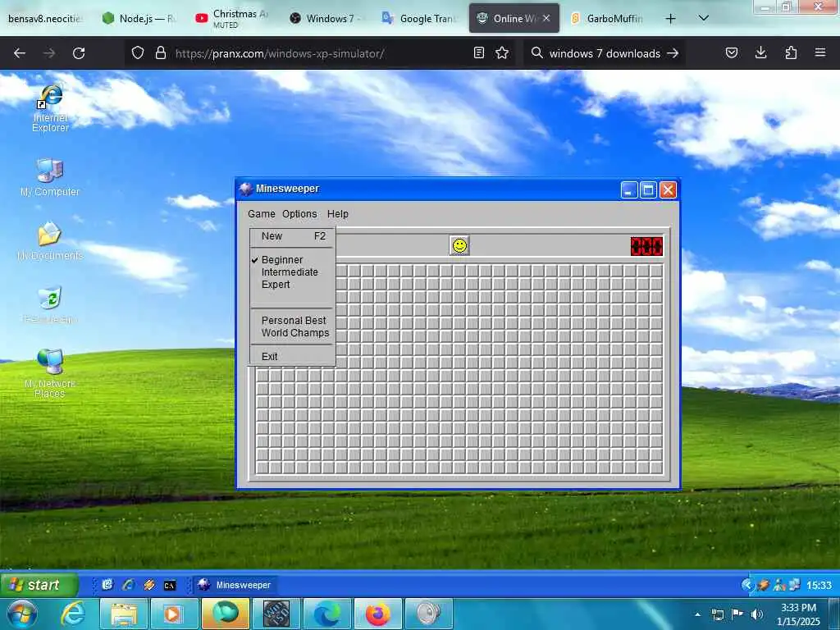Open the extensions puzzle icon
This screenshot has width=840, height=630.
pos(791,52)
